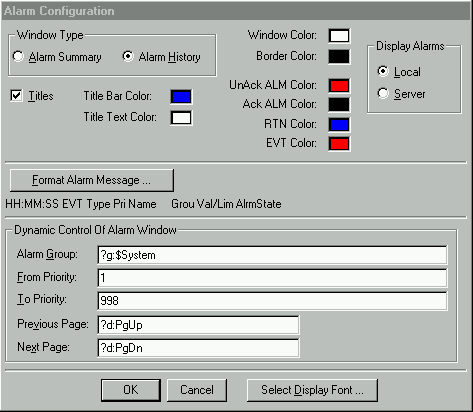473x412 pixels.
Task: Focus the From Priority field
Action: [x=272, y=278]
